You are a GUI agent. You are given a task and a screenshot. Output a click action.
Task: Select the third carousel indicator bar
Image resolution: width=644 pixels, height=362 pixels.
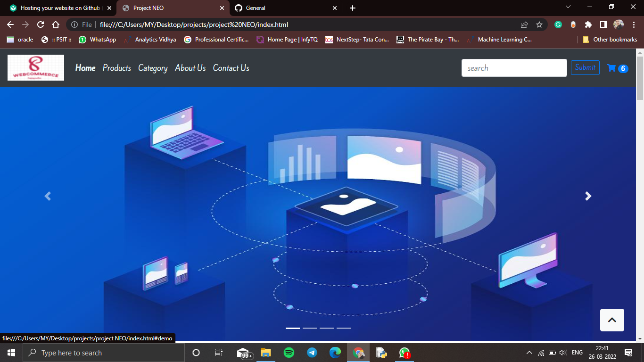click(327, 328)
